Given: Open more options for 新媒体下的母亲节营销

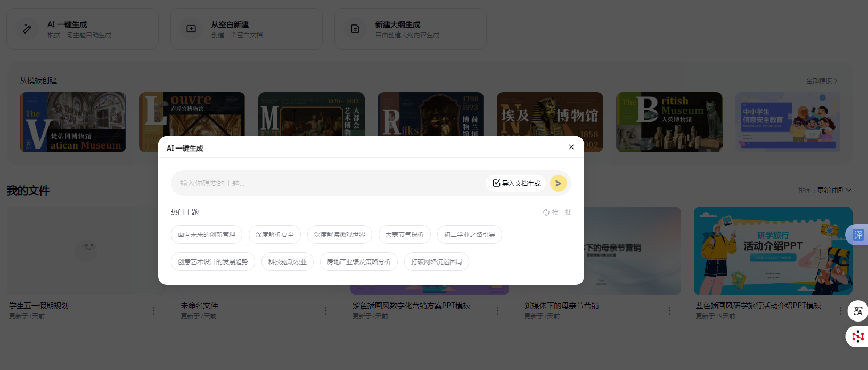Looking at the screenshot, I should (x=669, y=311).
